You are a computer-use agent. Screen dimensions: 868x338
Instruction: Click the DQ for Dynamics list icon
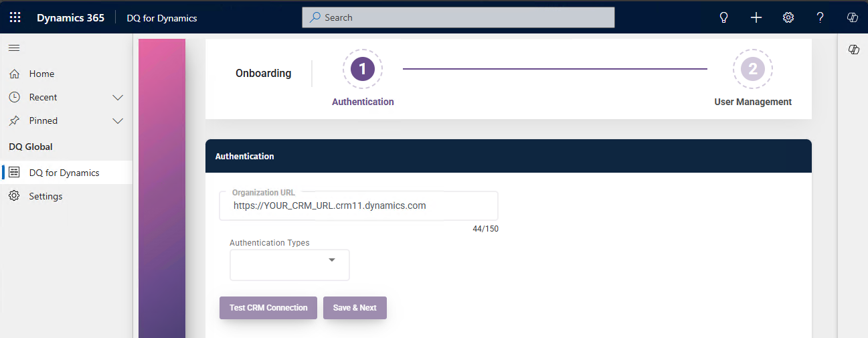(x=14, y=172)
